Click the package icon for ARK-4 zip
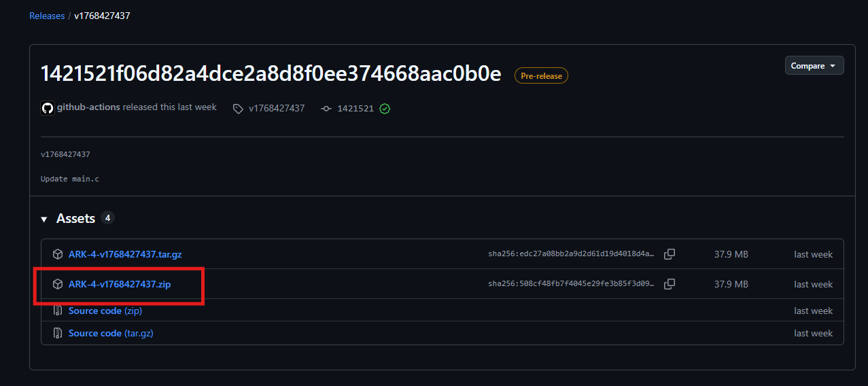The image size is (868, 386). [58, 284]
